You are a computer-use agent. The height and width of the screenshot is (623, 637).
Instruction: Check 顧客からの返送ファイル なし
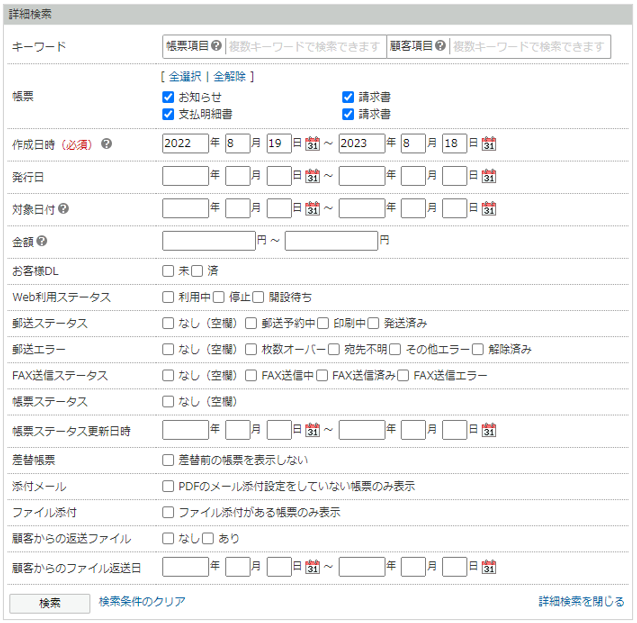(168, 539)
